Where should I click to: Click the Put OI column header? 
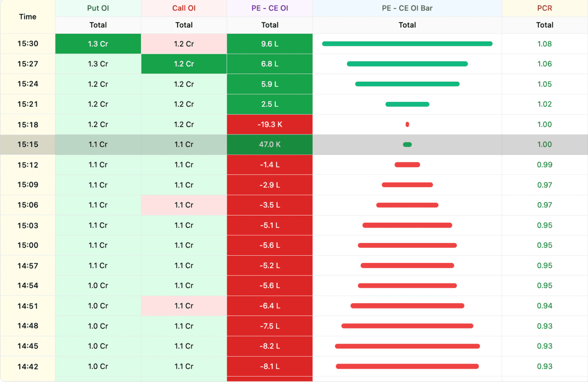click(x=98, y=8)
